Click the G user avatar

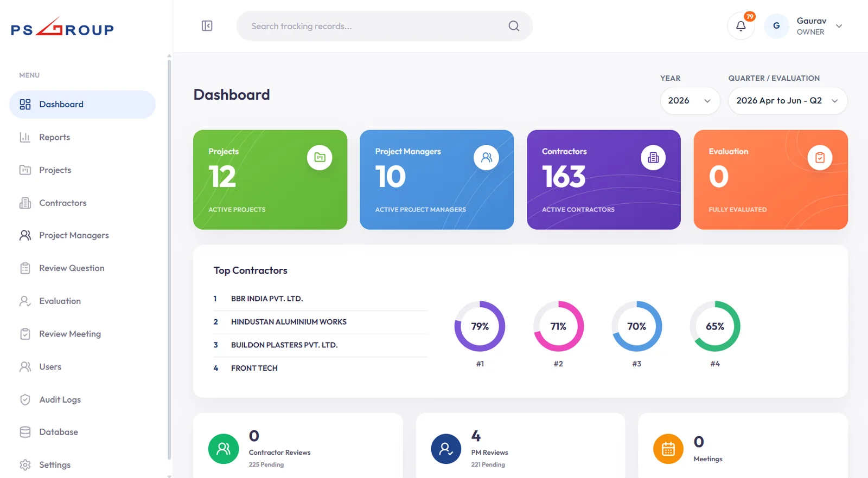[x=776, y=26]
